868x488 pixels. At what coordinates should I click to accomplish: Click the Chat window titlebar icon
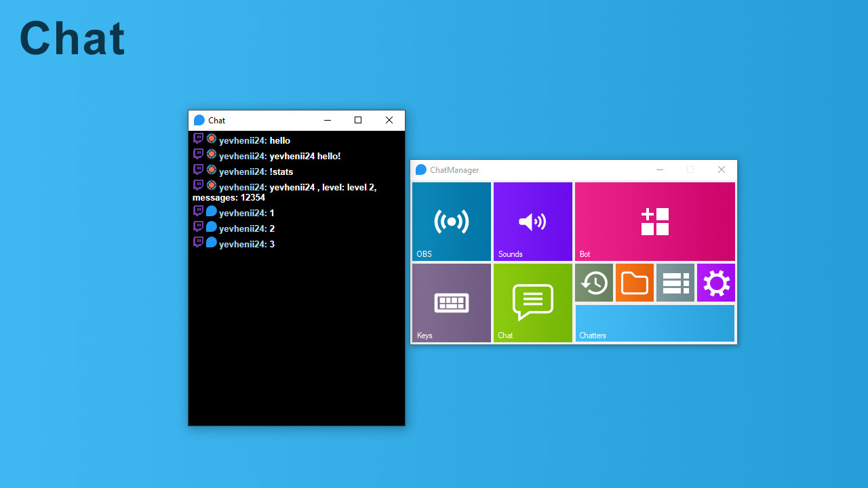tap(199, 120)
